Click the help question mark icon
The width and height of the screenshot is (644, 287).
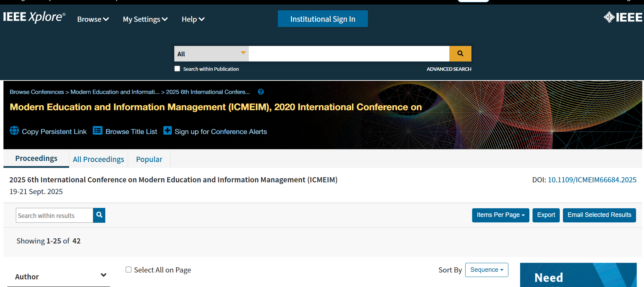click(261, 92)
